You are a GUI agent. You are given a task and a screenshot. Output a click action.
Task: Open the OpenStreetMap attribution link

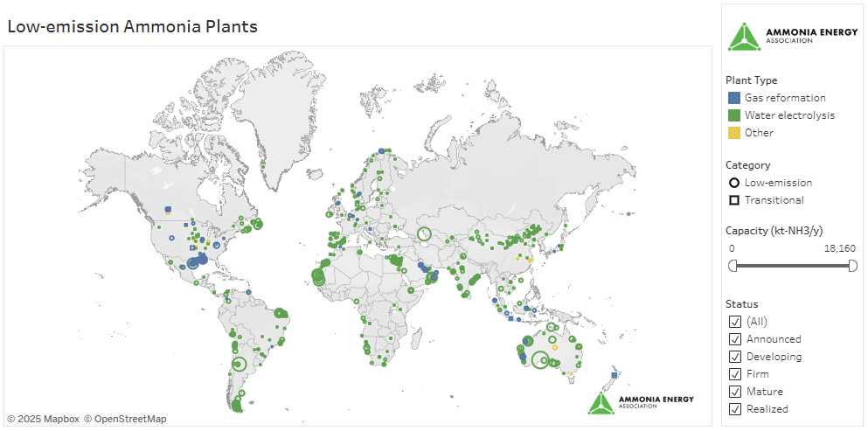[125, 419]
